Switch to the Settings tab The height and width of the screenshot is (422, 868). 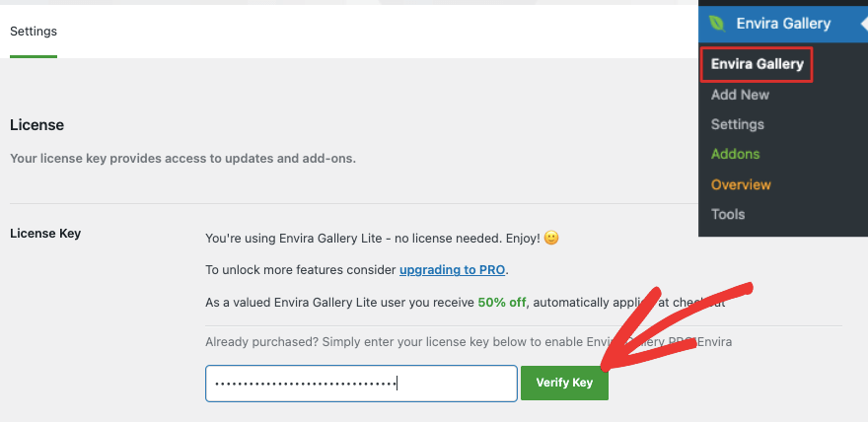pos(34,31)
